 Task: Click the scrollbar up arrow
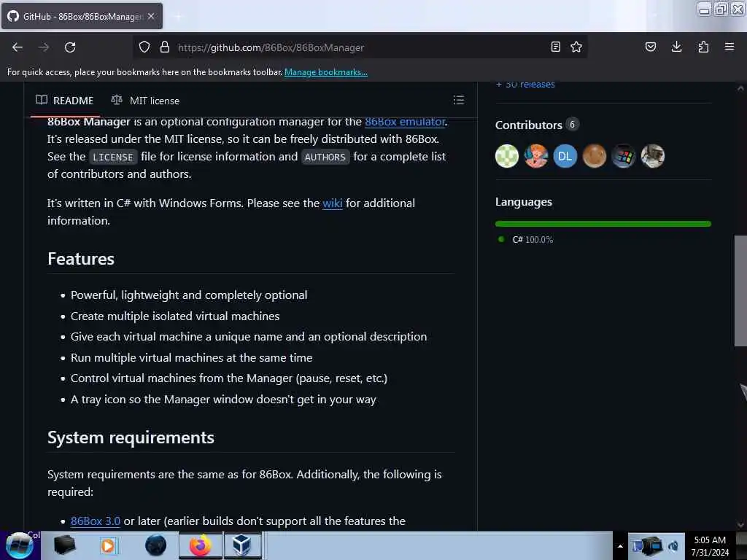point(740,88)
